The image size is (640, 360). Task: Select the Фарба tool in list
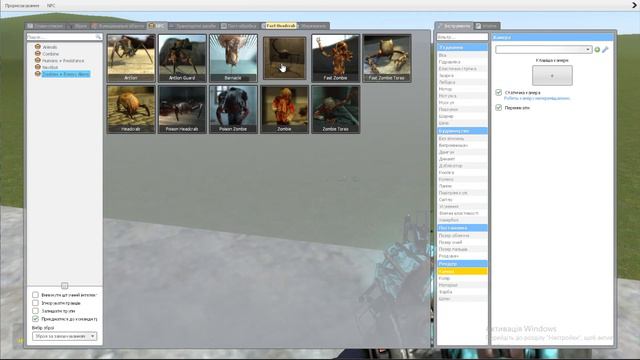pyautogui.click(x=462, y=292)
